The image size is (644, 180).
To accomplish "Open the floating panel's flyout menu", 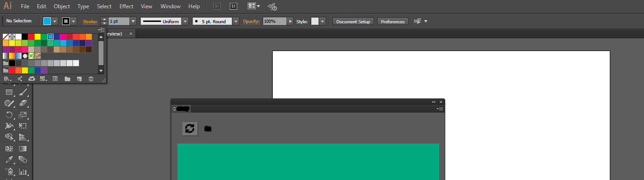I will pos(440,109).
